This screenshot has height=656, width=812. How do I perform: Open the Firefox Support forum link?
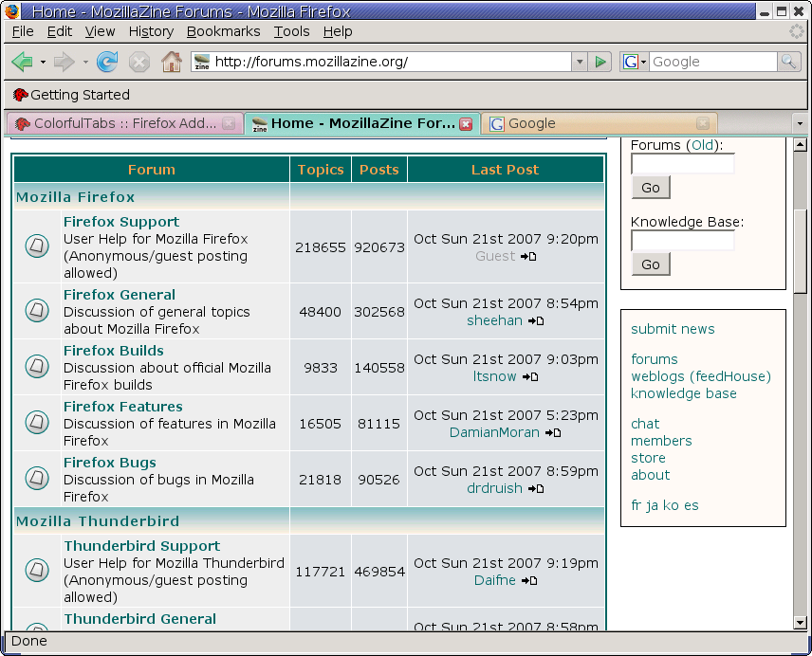point(121,222)
